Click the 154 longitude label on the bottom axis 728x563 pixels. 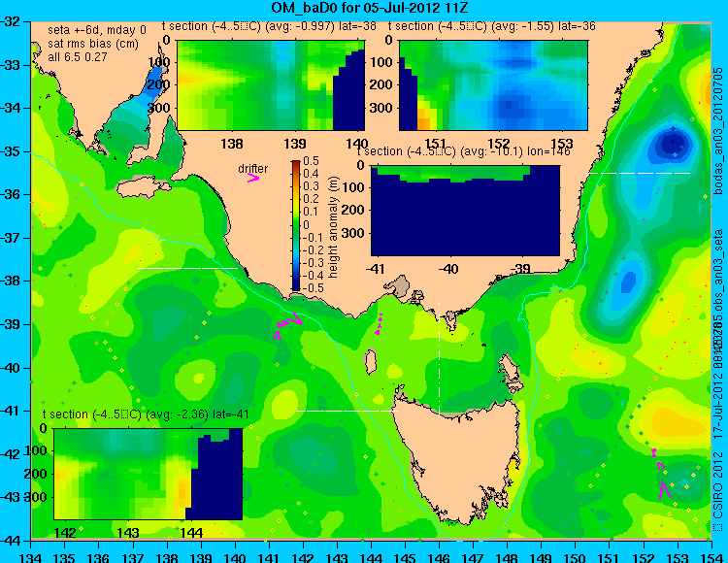(x=711, y=557)
